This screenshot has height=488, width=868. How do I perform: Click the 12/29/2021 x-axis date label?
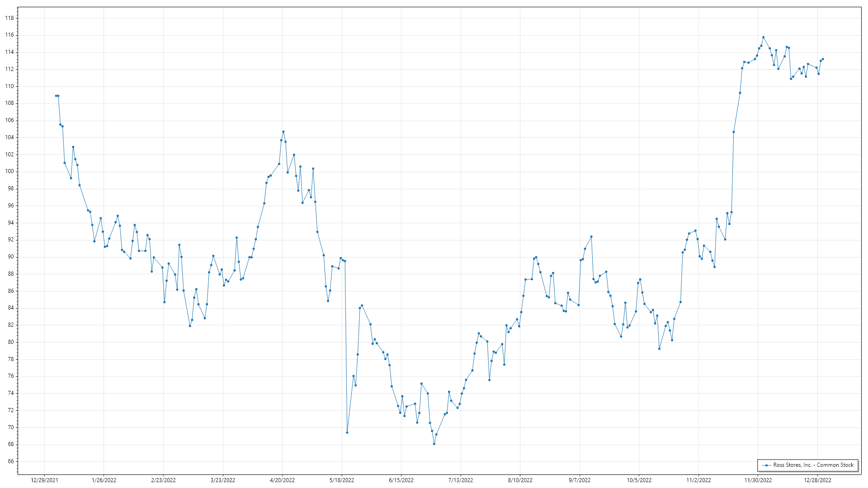pyautogui.click(x=44, y=480)
